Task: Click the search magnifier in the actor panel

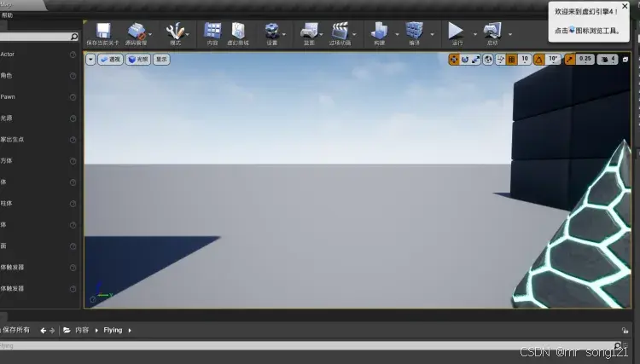Action: (74, 37)
